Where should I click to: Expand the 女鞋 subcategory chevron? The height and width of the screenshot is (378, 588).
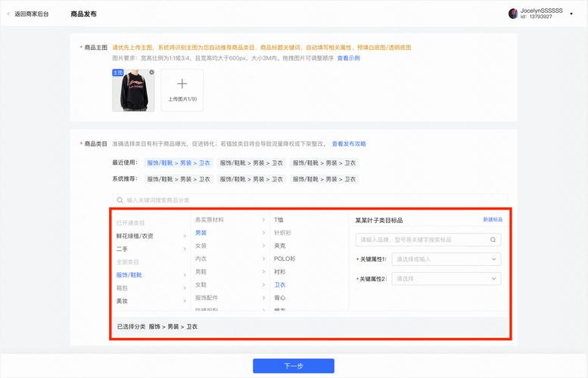click(263, 285)
